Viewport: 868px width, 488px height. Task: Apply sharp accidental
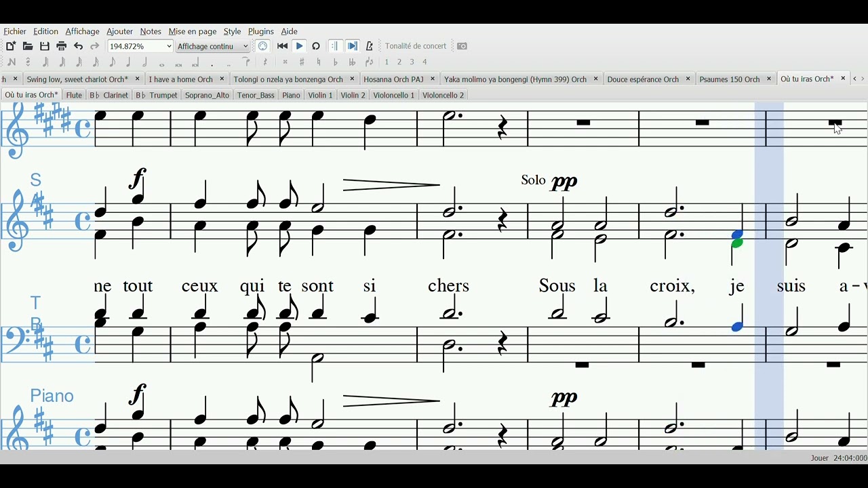pos(302,62)
